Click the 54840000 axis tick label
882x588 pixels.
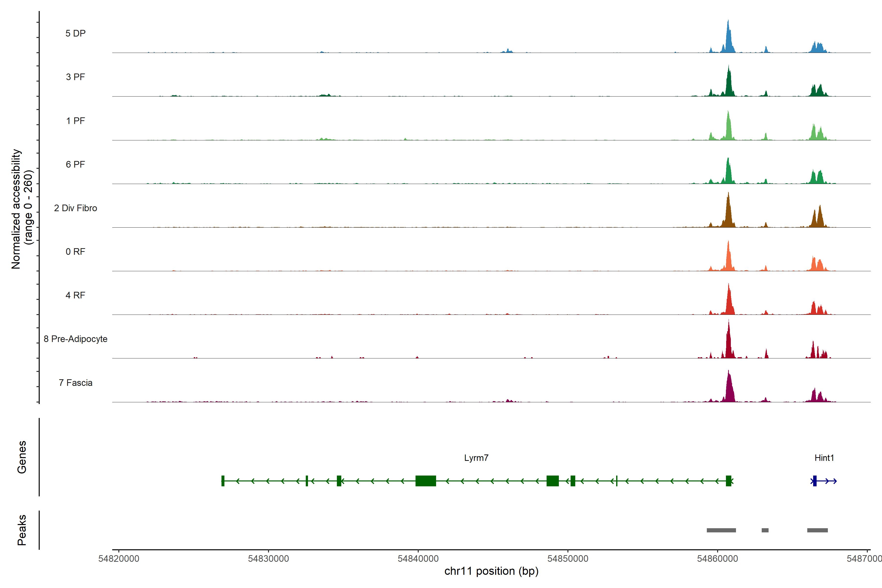418,558
